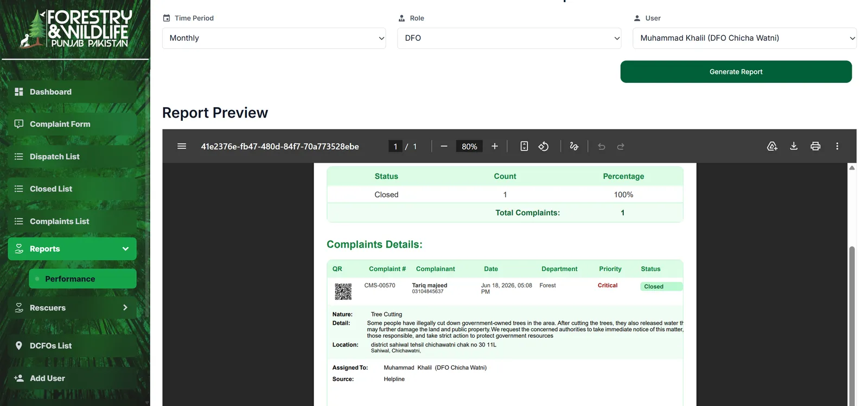Viewport: 868px width, 406px height.
Task: Open the DCFOs List page
Action: (x=72, y=346)
